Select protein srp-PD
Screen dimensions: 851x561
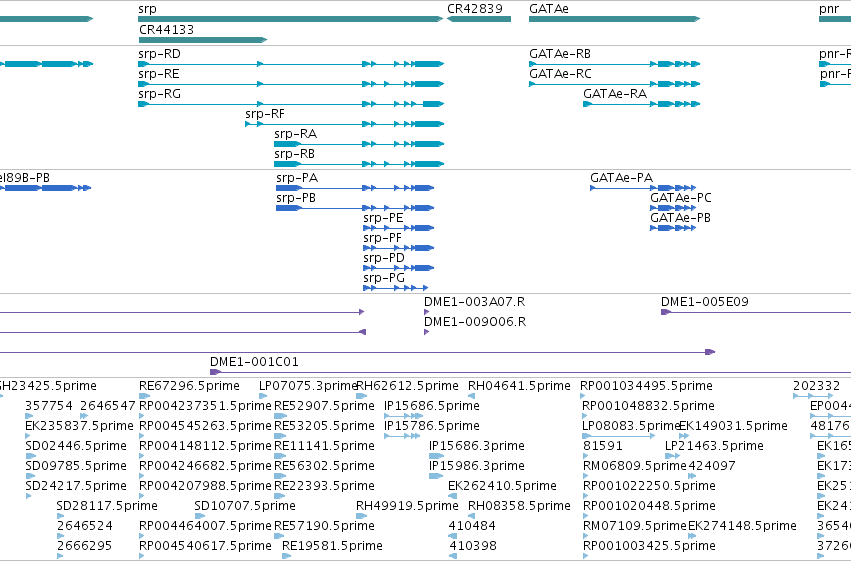[x=398, y=268]
